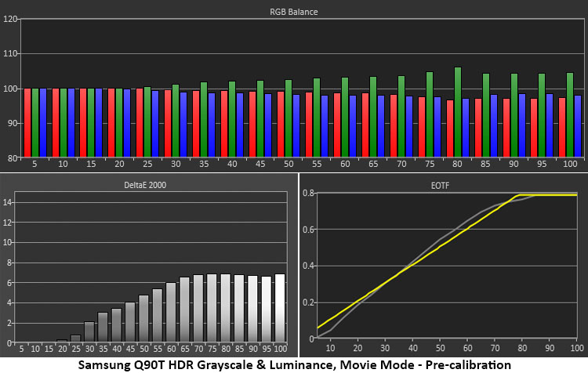Image resolution: width=588 pixels, height=373 pixels.
Task: Click the 100 label under RGB Balance bars
Action: click(568, 165)
